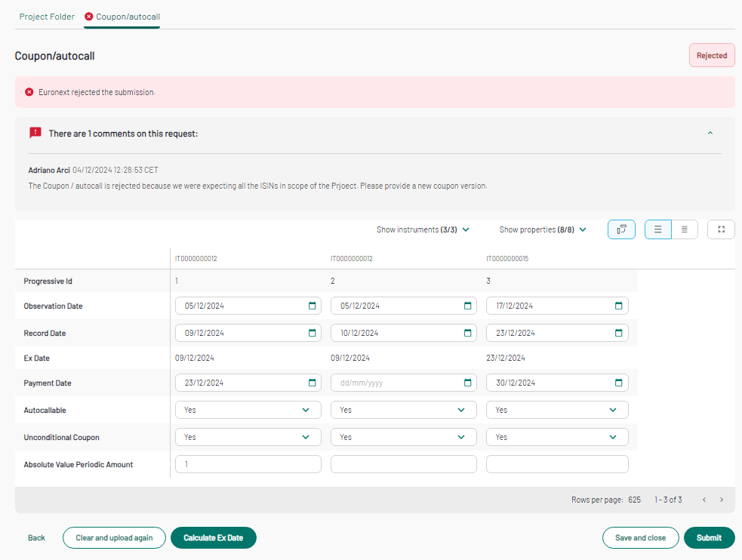Viewport: 742px width, 560px height.
Task: Click Observation Date field showing 17/12/2024
Action: (557, 306)
